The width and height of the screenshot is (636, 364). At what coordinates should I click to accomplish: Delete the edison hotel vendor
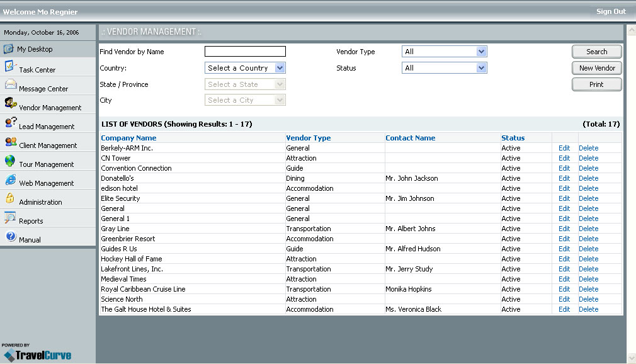[589, 188]
